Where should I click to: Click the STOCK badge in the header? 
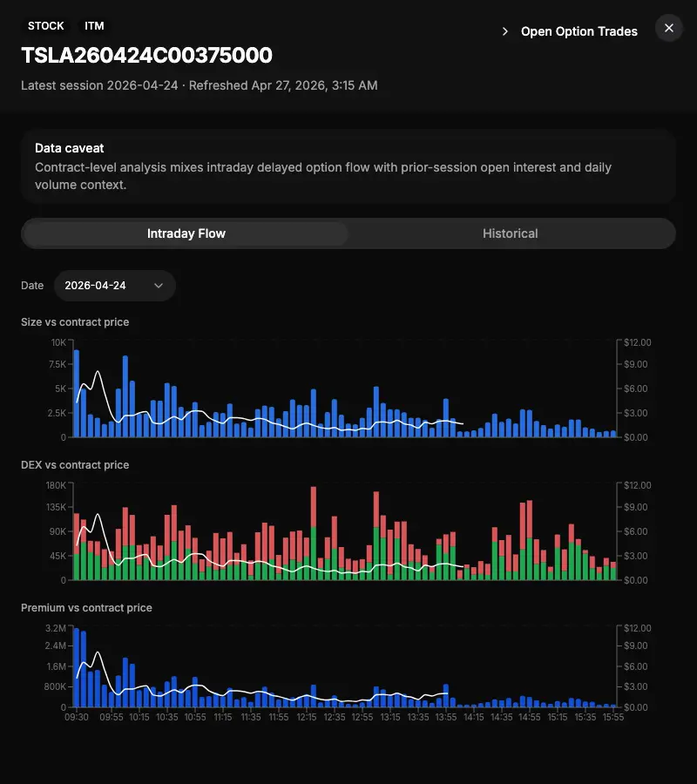coord(45,25)
